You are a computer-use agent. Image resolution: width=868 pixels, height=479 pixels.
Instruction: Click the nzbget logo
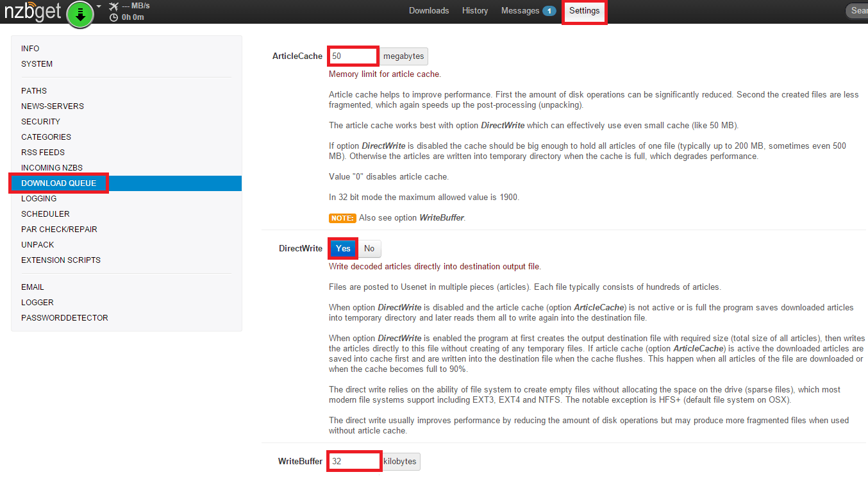point(33,12)
